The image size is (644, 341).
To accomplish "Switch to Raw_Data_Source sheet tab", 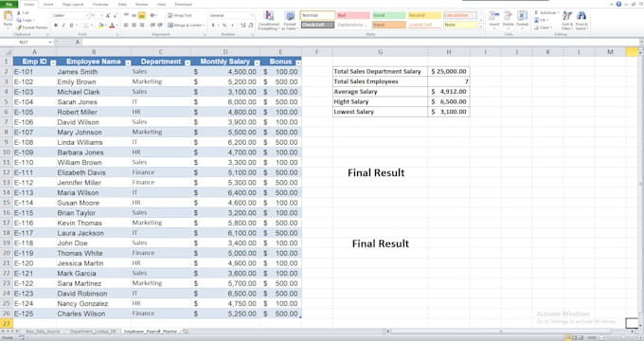I will coord(43,332).
